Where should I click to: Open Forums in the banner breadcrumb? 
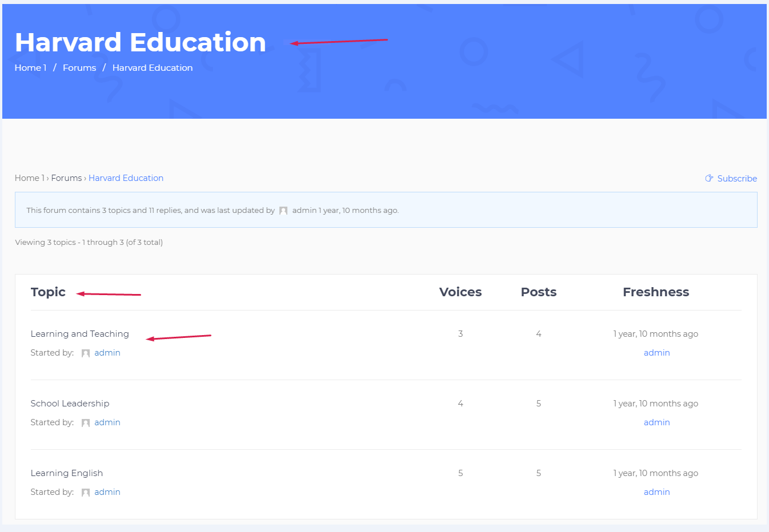tap(79, 67)
